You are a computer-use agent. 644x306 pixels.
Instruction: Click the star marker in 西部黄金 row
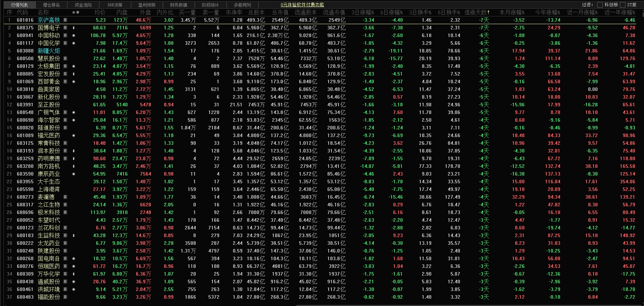pyautogui.click(x=73, y=82)
